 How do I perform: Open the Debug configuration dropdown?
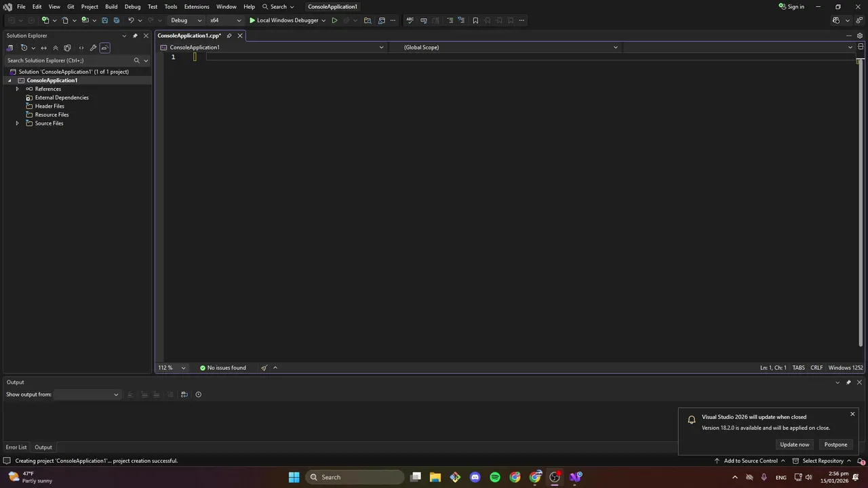(186, 20)
